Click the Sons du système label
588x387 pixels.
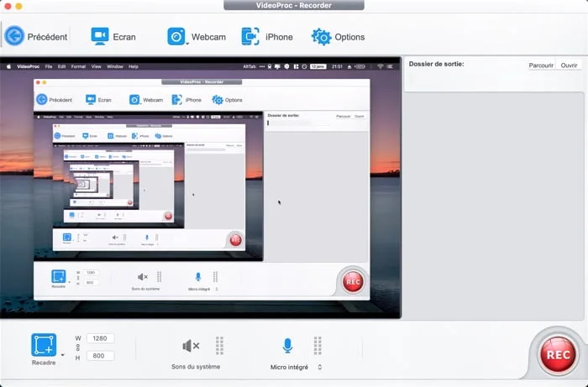point(196,366)
